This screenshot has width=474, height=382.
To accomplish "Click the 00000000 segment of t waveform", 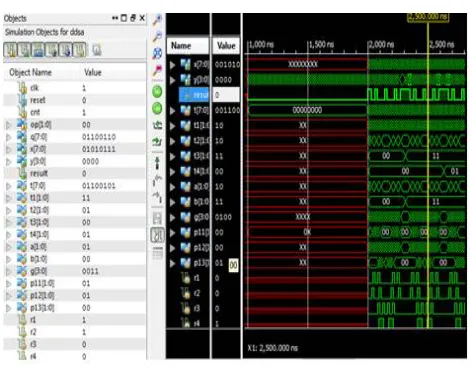I will click(x=307, y=110).
